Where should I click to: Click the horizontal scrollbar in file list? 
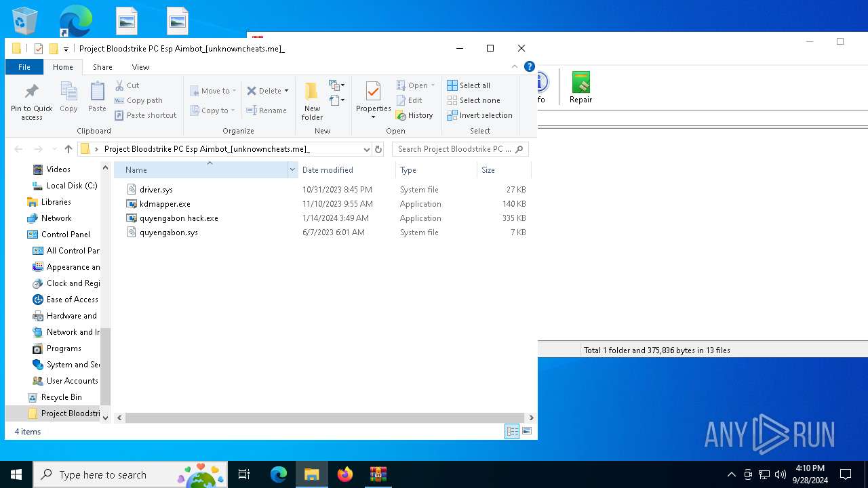[325, 418]
